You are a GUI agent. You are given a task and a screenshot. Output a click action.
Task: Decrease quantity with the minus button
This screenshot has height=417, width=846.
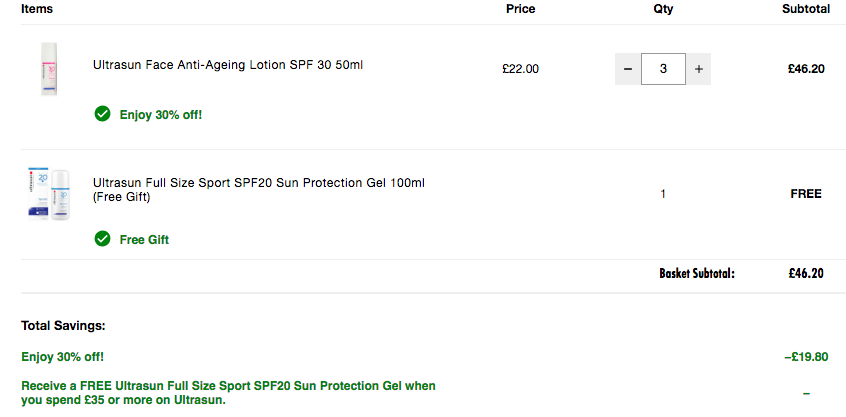(628, 69)
